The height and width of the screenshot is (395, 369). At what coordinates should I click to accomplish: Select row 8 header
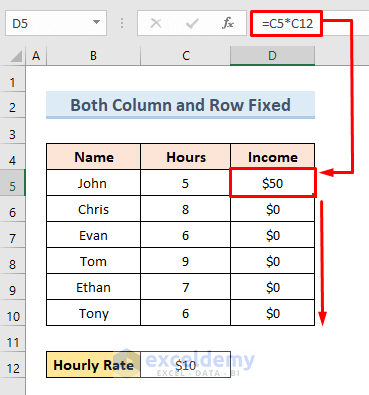[13, 261]
